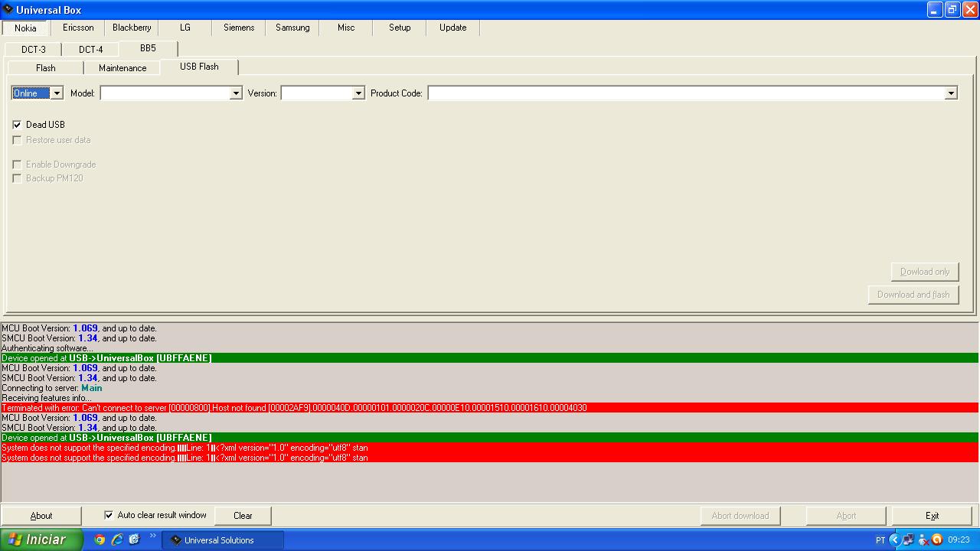Viewport: 980px width, 551px height.
Task: Show hidden tray icons arrow
Action: point(893,540)
